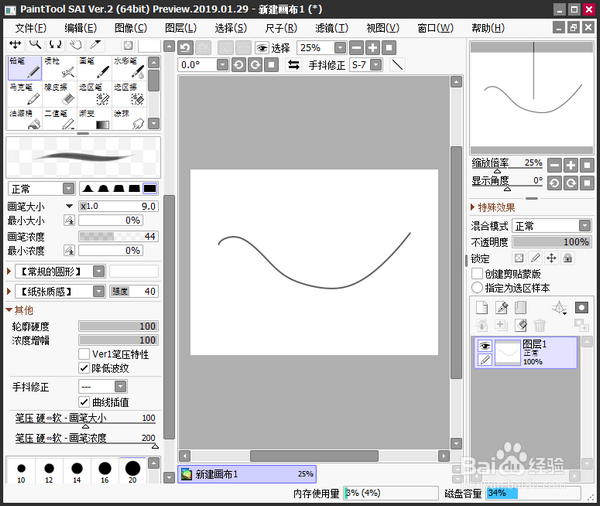Open the zoom 25% dropdown
This screenshot has height=506, width=600.
pos(340,48)
